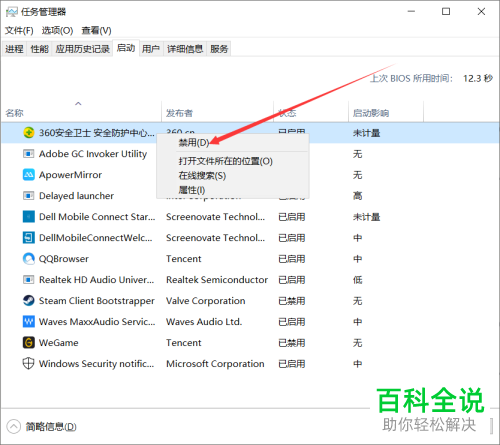Select Adobe GC Invoker Utility name
The image size is (500, 445).
tap(93, 154)
